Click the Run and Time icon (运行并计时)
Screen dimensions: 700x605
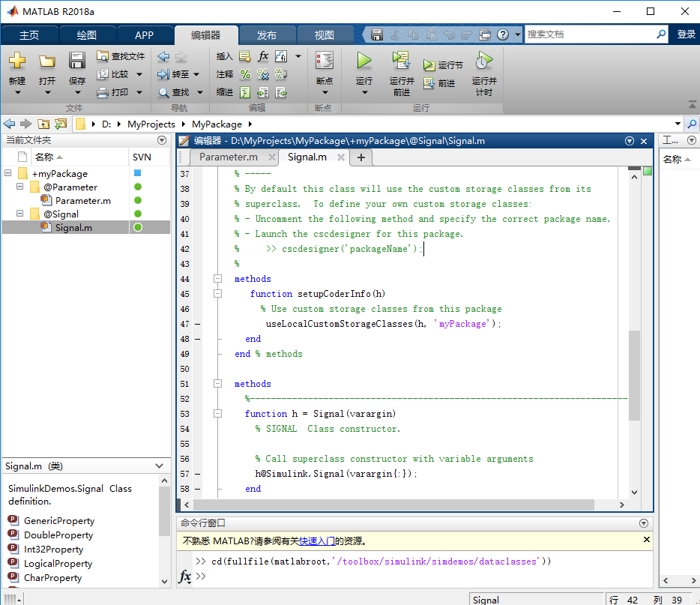pyautogui.click(x=484, y=61)
